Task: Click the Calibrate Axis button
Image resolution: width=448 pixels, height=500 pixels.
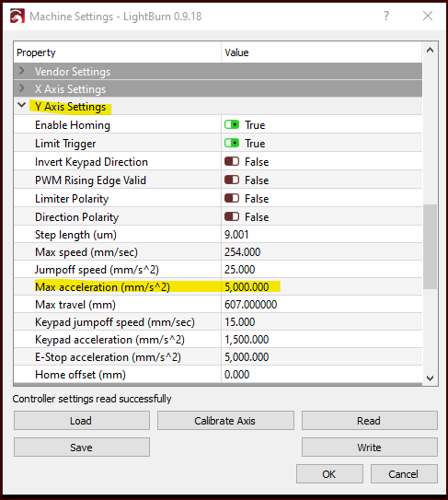Action: [225, 421]
